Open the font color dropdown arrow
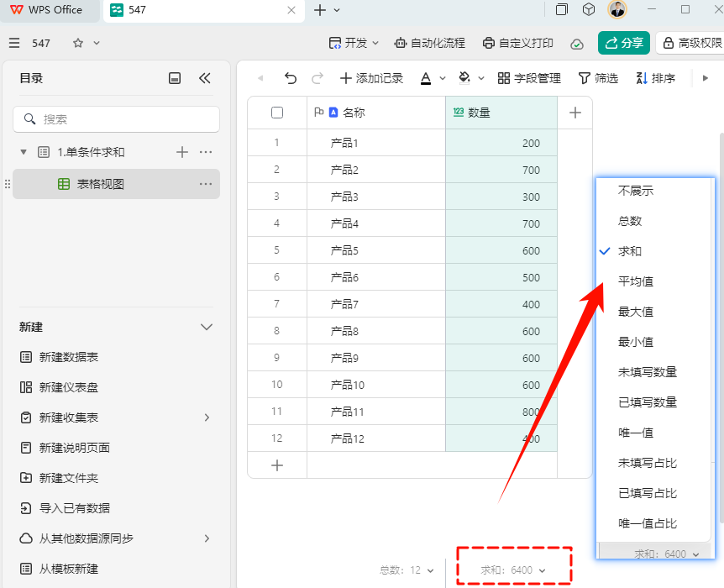Viewport: 724px width, 588px height. (x=443, y=78)
